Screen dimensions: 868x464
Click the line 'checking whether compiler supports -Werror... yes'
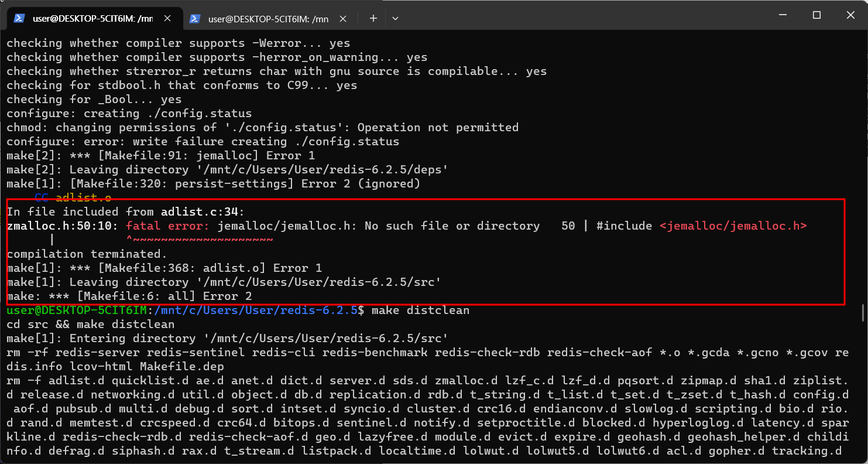coord(179,43)
